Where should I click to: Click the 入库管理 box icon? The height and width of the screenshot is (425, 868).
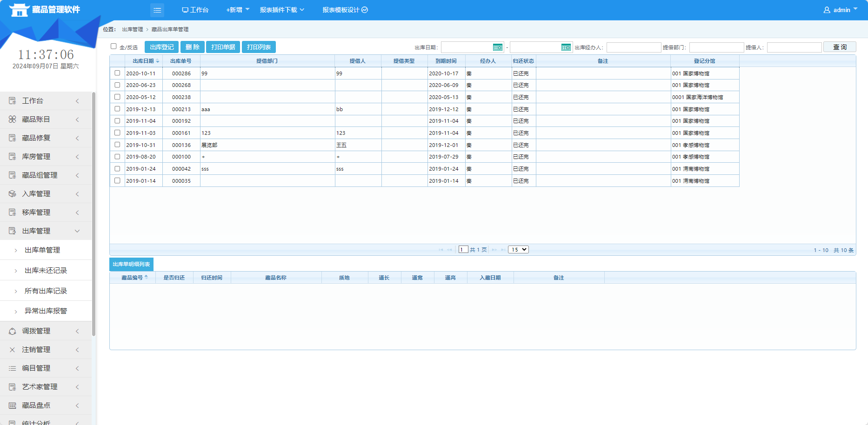click(13, 194)
